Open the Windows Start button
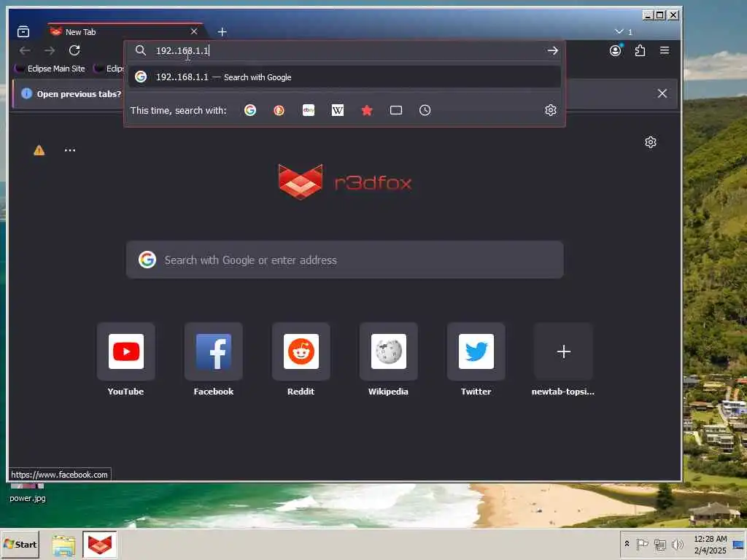Viewport: 747px width, 560px height. tap(20, 544)
